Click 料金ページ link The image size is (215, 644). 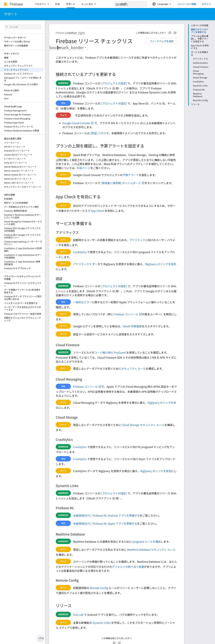[84, 168]
